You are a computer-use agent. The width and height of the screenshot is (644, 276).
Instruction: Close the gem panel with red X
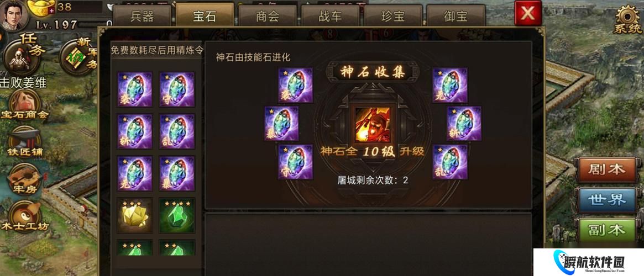(528, 13)
